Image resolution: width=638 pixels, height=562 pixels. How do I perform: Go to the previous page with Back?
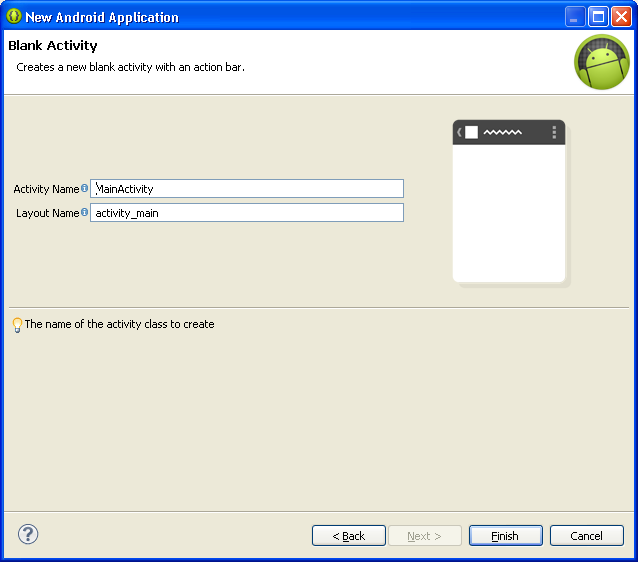(x=349, y=536)
